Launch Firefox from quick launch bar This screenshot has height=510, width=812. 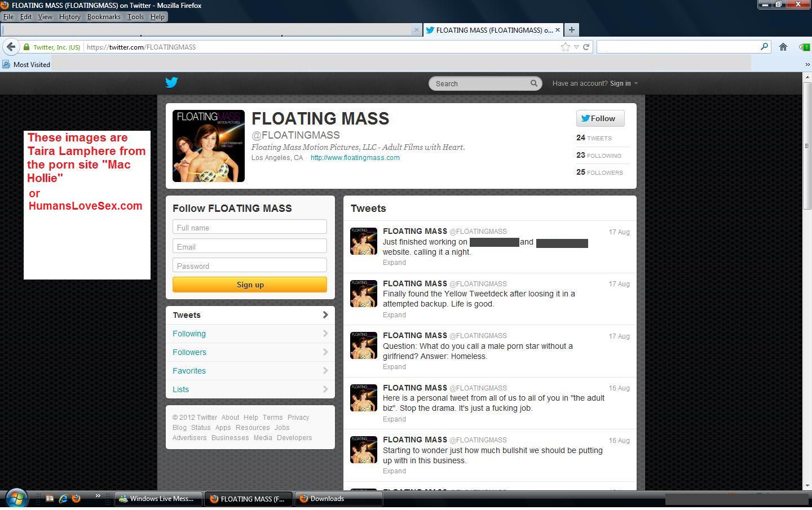click(x=76, y=498)
